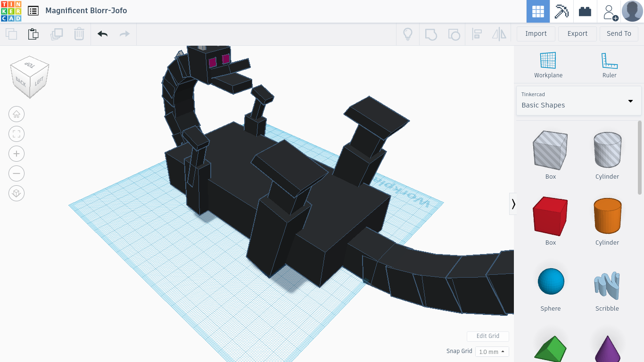Toggle the orthographic/perspective view cube icon

[x=17, y=193]
